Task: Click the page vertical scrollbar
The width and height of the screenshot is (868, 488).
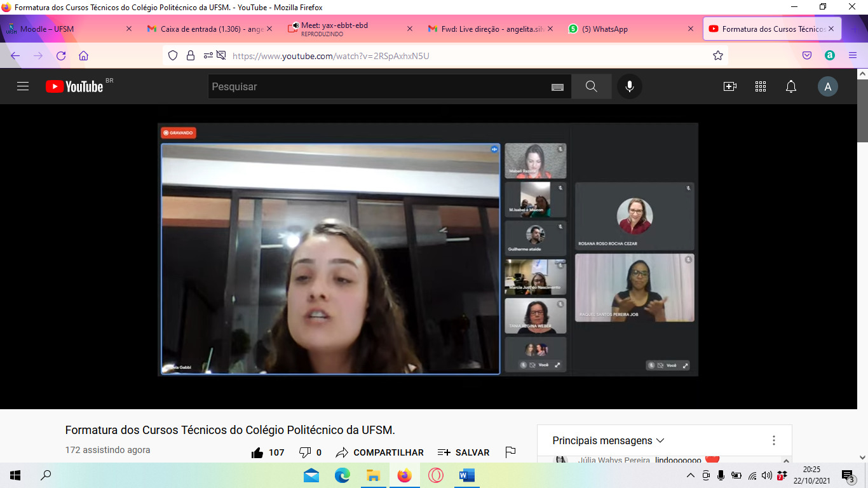Action: tap(862, 254)
